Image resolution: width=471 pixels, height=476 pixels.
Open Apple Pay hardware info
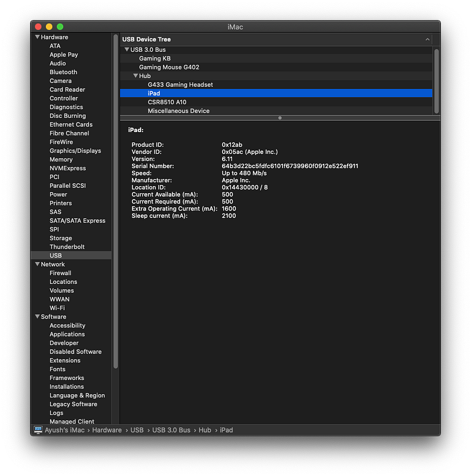[64, 55]
